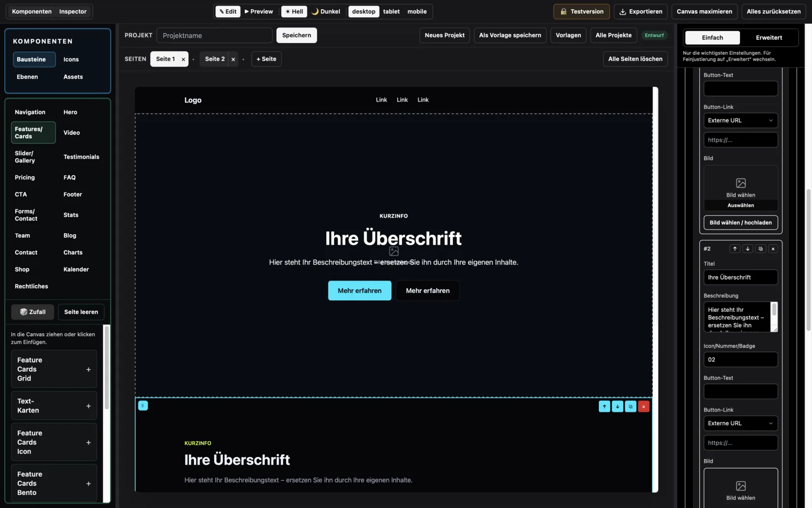
Task: Click card #2 Titel input field
Action: (740, 277)
